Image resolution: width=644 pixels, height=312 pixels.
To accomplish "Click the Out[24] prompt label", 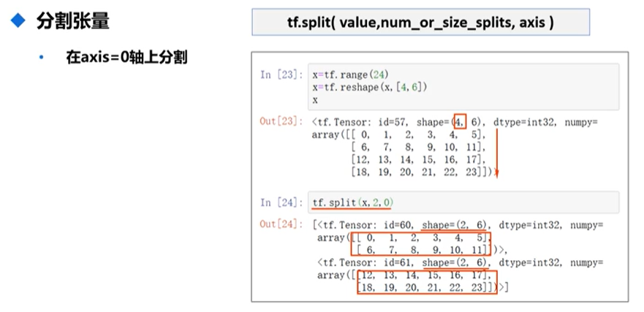I will coord(281,224).
